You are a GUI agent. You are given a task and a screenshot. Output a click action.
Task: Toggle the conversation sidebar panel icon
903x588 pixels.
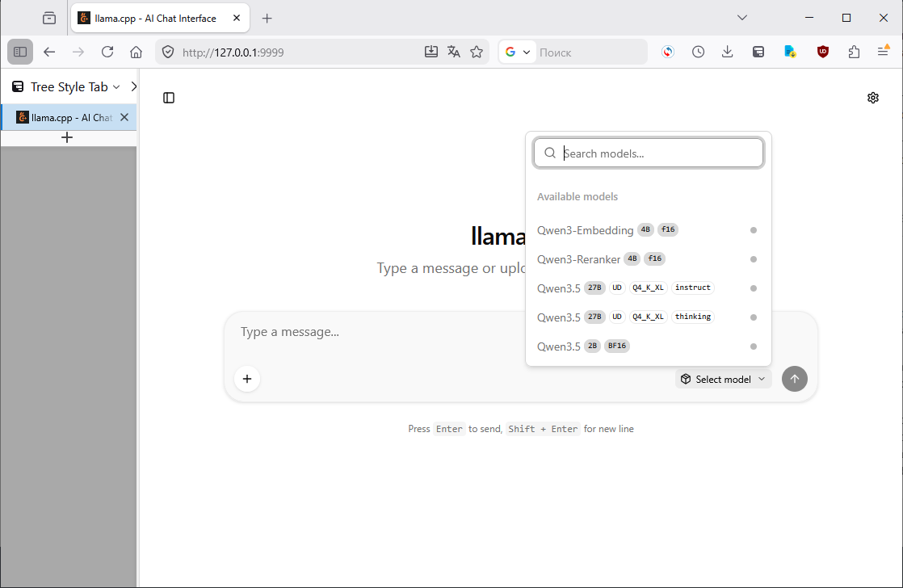[168, 97]
